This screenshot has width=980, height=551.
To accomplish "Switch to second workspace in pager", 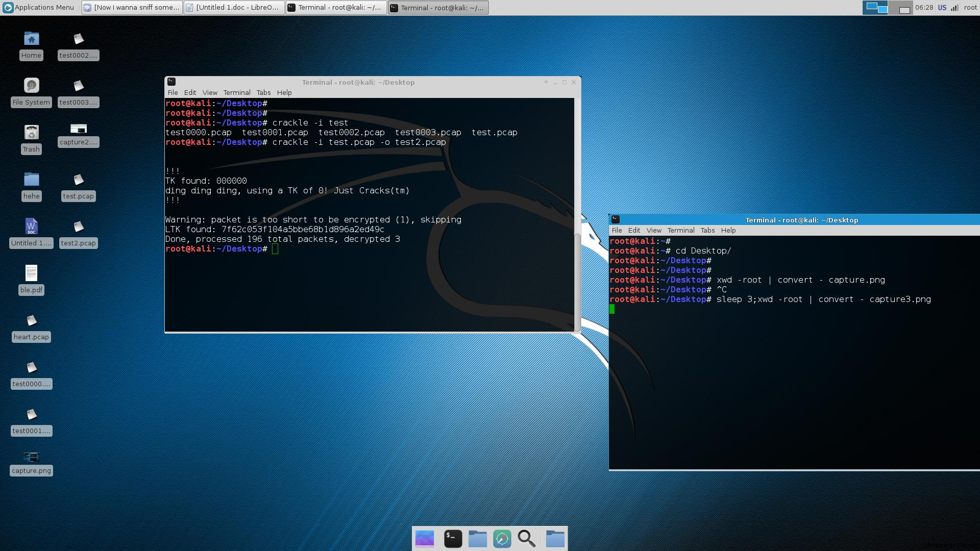I will point(900,8).
